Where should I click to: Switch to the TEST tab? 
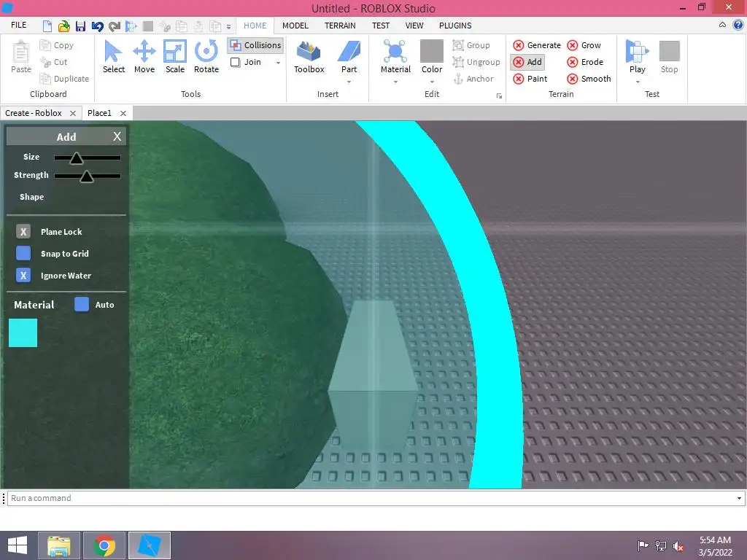pos(381,26)
